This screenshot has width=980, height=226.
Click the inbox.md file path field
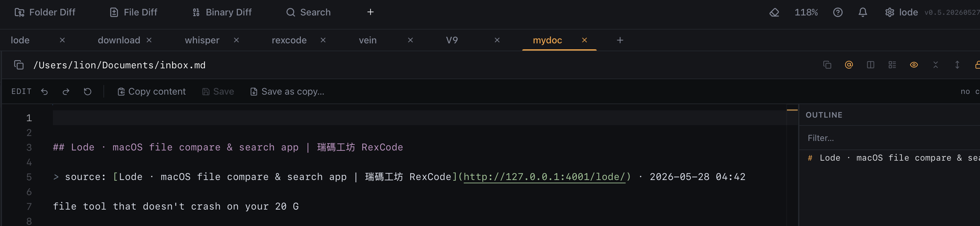(119, 65)
